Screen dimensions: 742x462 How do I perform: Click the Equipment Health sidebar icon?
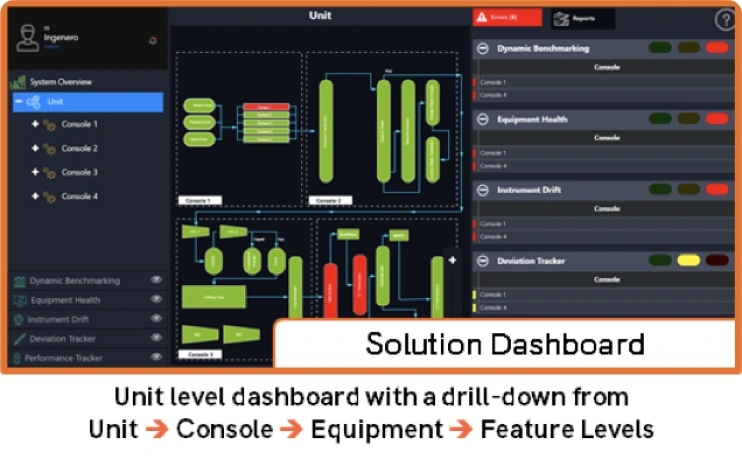pos(19,300)
